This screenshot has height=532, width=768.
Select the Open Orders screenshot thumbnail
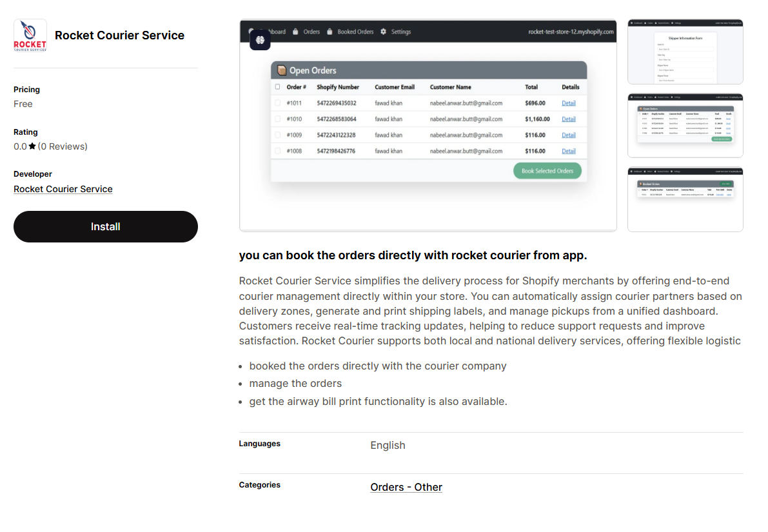[685, 126]
